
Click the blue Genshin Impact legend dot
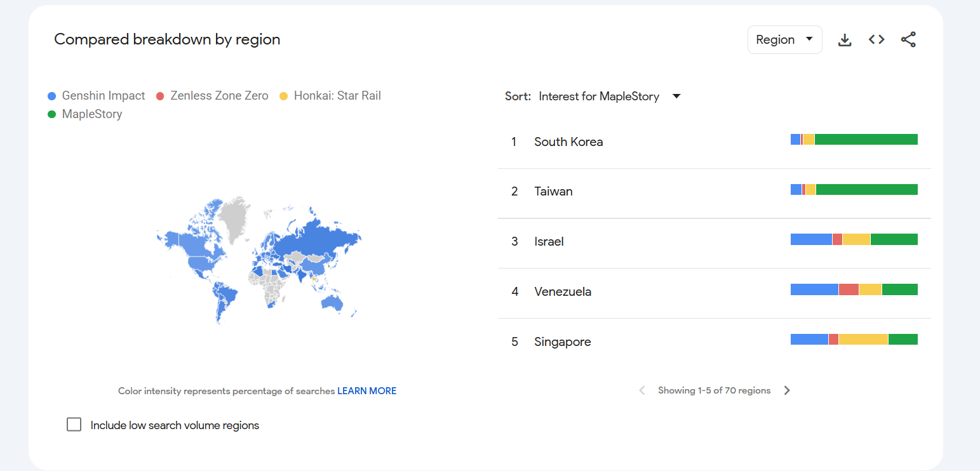click(52, 96)
